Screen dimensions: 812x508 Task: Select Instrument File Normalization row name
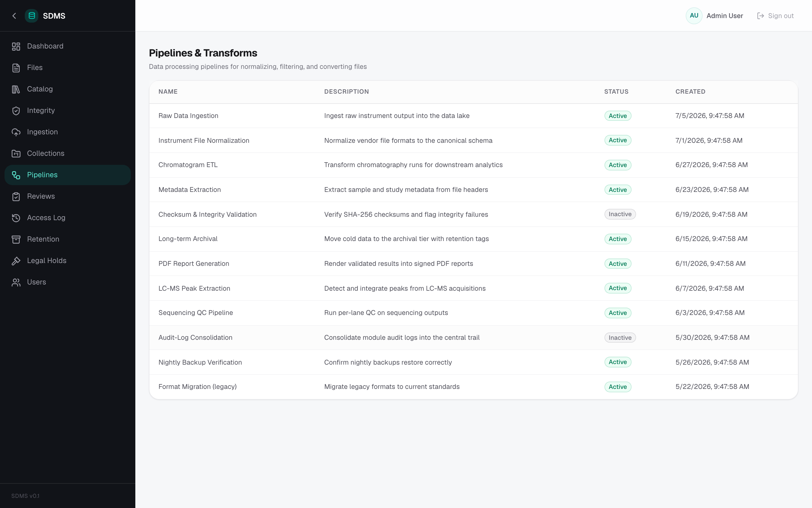[204, 141]
